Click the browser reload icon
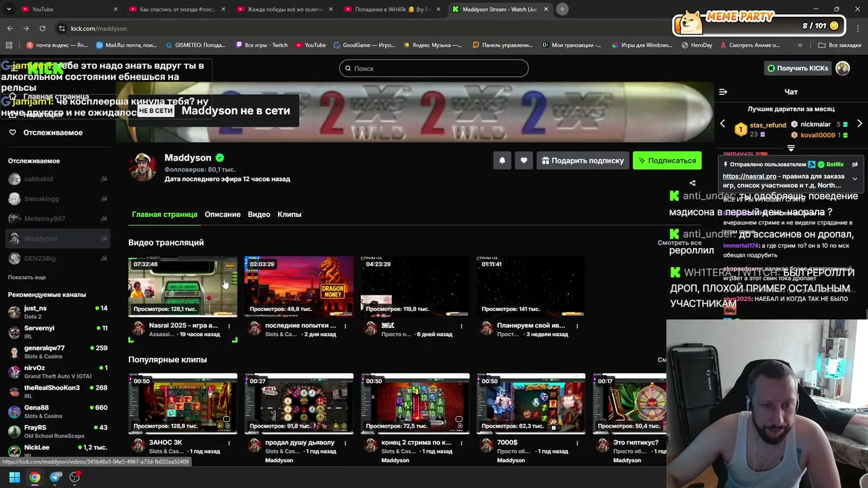This screenshot has height=488, width=868. click(42, 28)
